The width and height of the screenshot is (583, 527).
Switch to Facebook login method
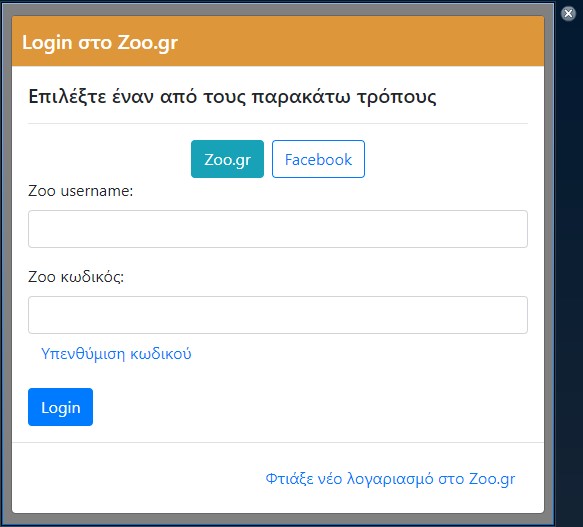[318, 159]
